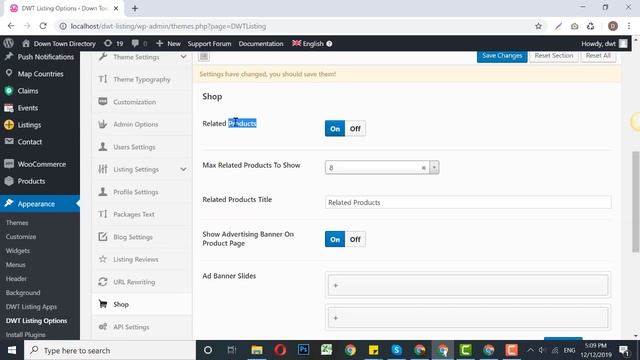Open API Settings tab
This screenshot has height=360, width=640.
(142, 327)
